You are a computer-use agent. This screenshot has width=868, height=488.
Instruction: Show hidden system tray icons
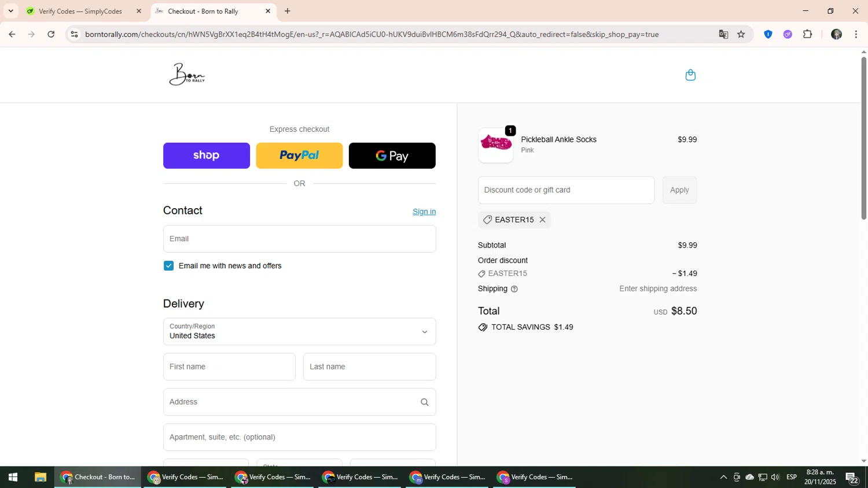pos(723,477)
